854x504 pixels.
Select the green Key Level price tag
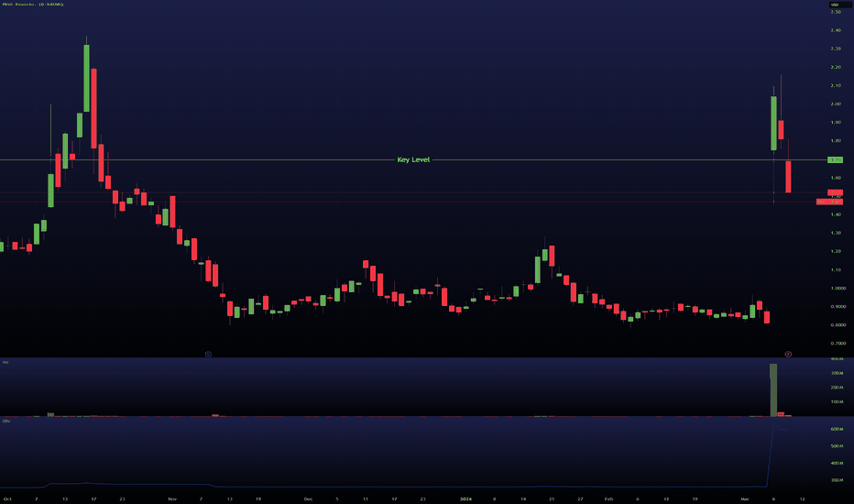coord(835,159)
